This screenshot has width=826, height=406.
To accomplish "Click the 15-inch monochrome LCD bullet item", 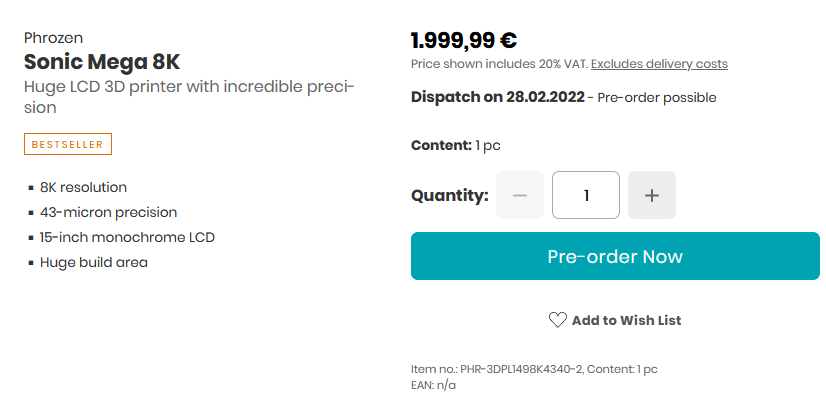I will (x=127, y=237).
